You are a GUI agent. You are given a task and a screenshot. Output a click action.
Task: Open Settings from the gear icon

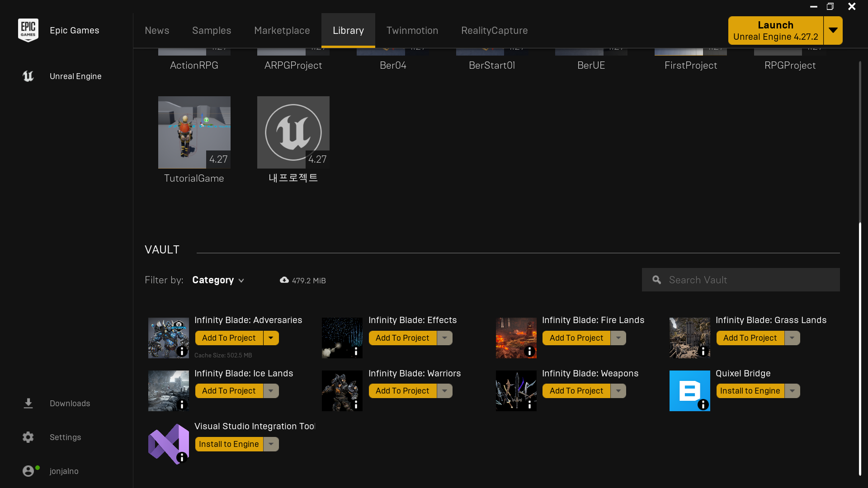[28, 437]
